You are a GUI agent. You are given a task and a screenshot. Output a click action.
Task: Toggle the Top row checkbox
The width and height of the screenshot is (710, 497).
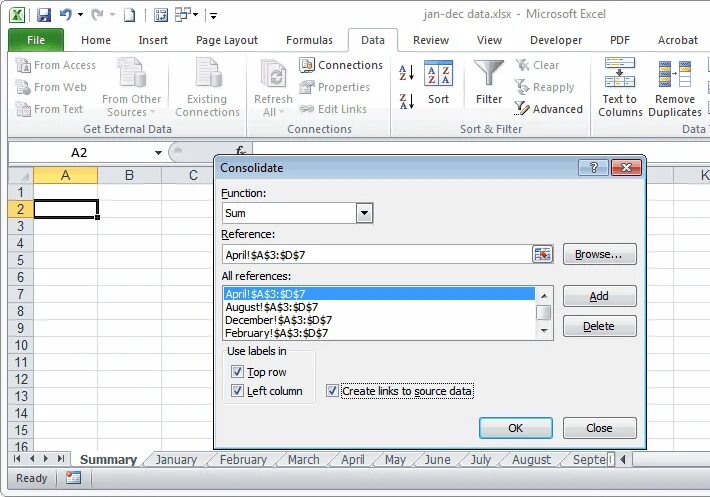tap(237, 372)
